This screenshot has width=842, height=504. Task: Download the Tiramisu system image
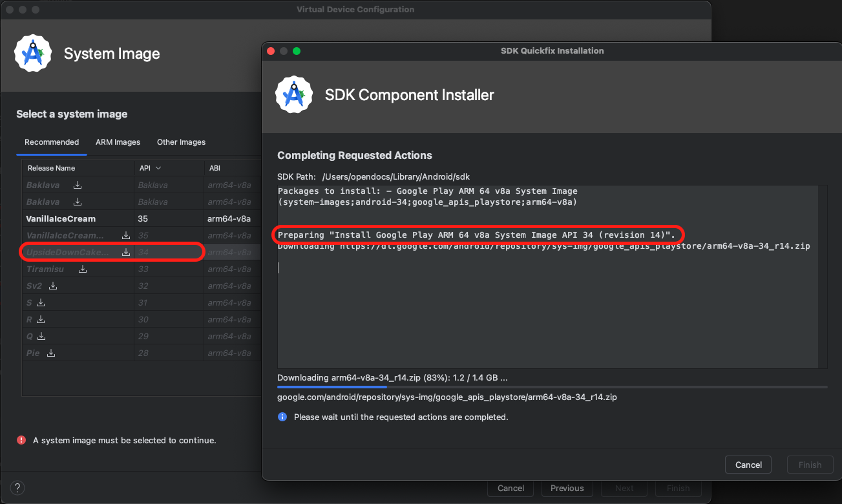click(83, 269)
